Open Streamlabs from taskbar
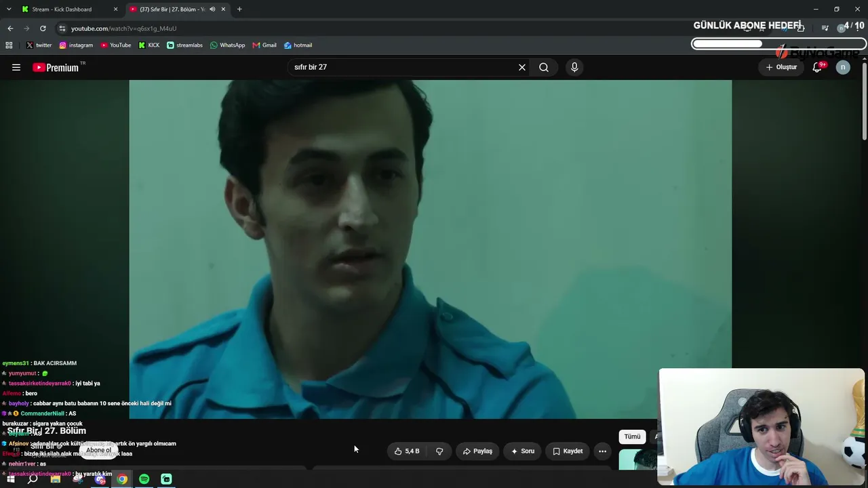 (x=166, y=479)
